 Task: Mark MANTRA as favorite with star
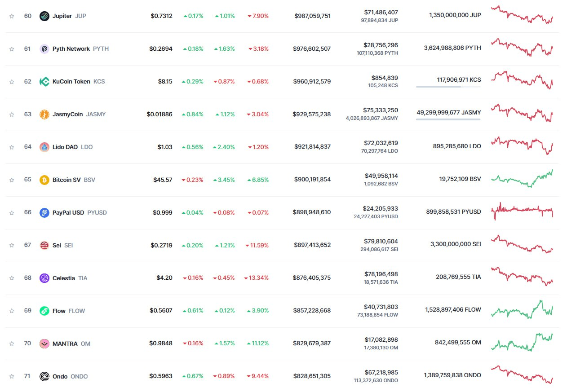click(x=12, y=344)
